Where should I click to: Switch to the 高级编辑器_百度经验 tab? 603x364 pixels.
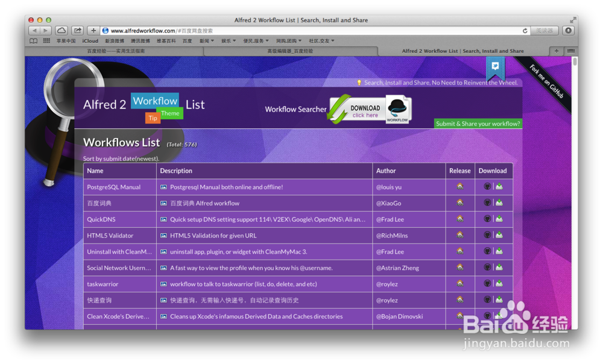290,51
